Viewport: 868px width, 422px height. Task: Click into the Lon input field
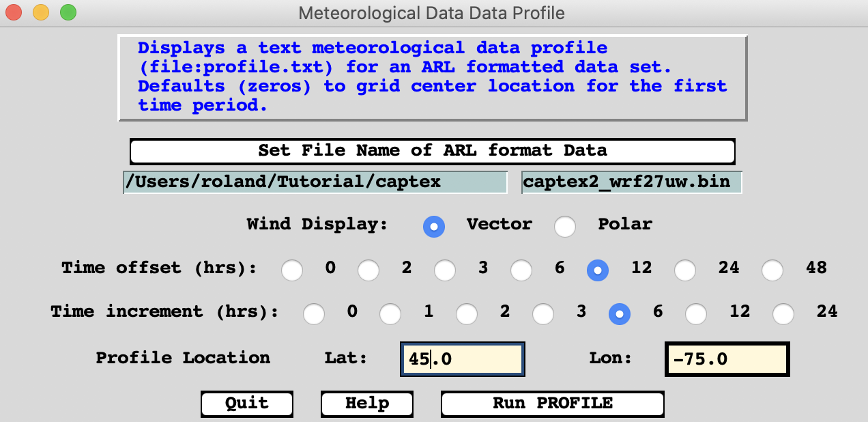727,359
